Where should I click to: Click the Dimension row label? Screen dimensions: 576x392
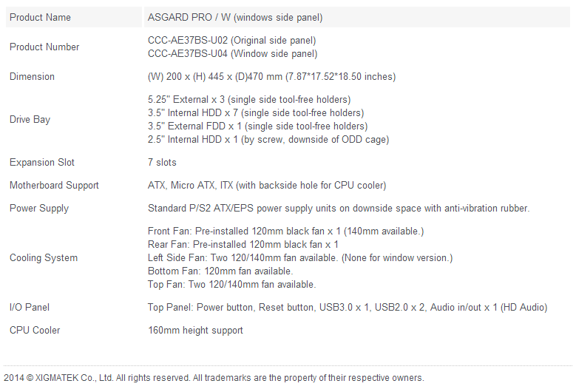(x=32, y=76)
